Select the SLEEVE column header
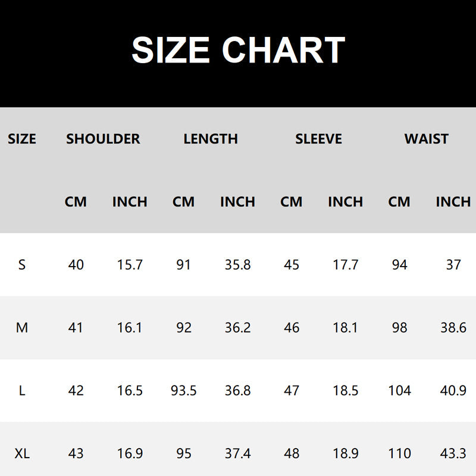The image size is (476, 476). pyautogui.click(x=318, y=139)
